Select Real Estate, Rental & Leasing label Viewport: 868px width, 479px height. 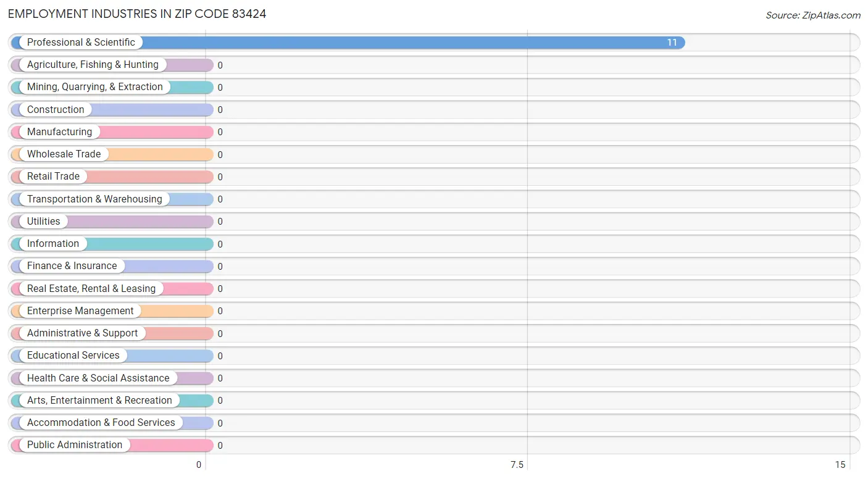click(x=91, y=288)
